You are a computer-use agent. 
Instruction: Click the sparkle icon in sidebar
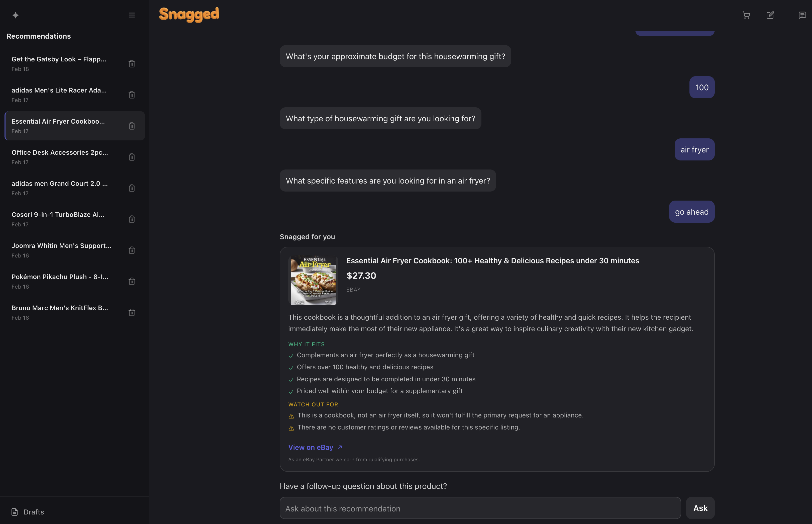point(15,15)
